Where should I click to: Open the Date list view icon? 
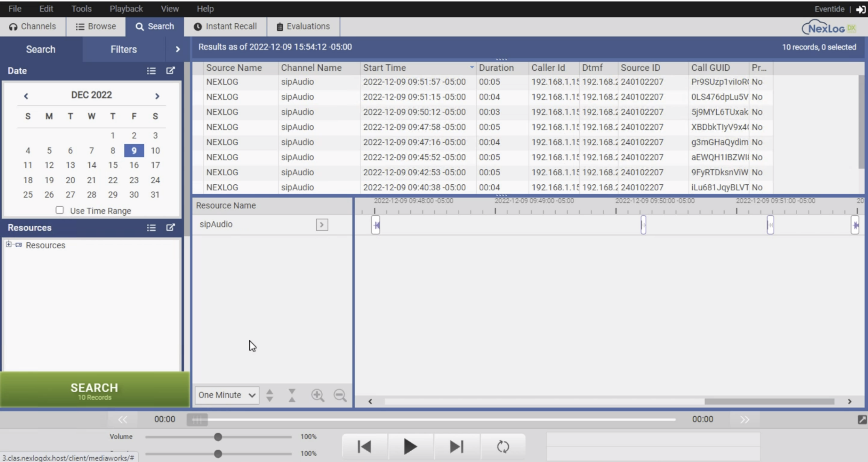(x=151, y=70)
